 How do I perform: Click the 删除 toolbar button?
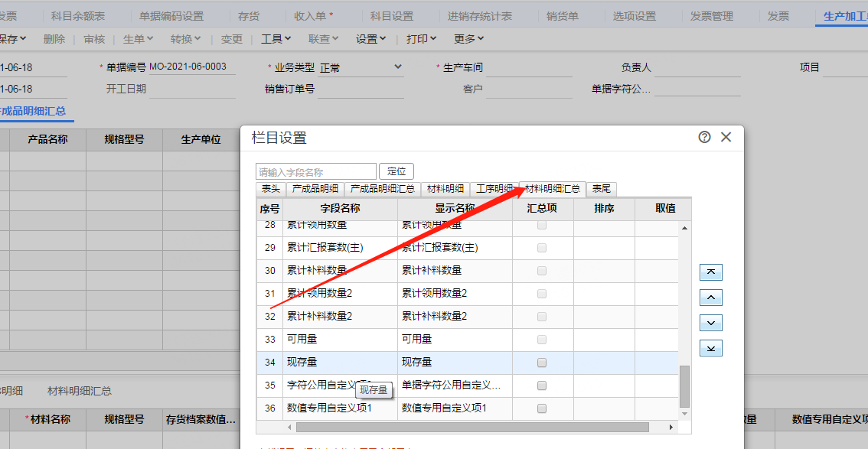click(54, 39)
